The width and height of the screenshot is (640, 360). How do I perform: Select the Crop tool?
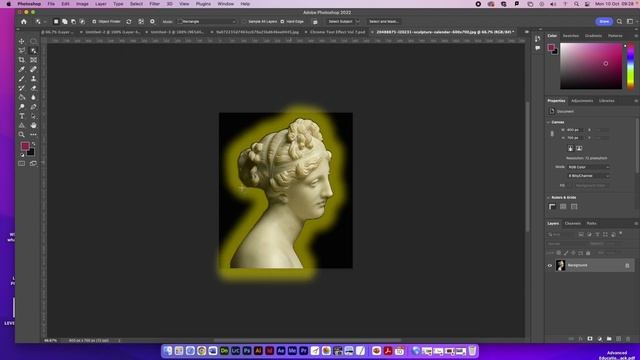pos(21,60)
